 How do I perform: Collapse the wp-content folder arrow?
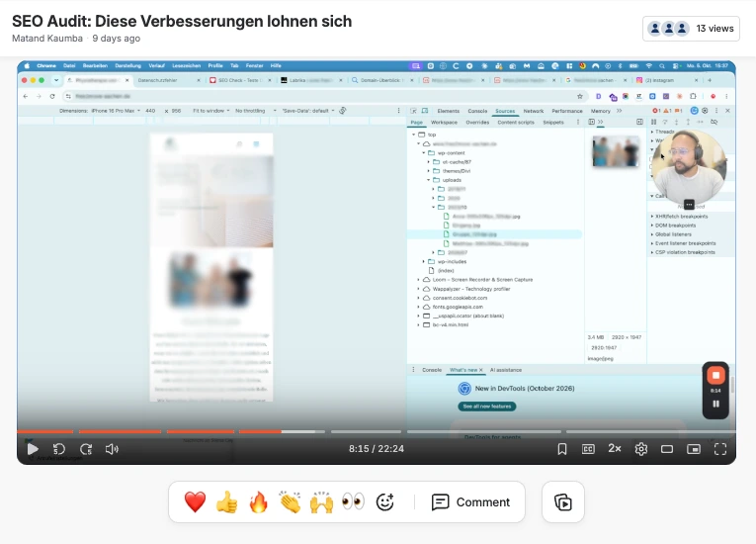pos(424,153)
